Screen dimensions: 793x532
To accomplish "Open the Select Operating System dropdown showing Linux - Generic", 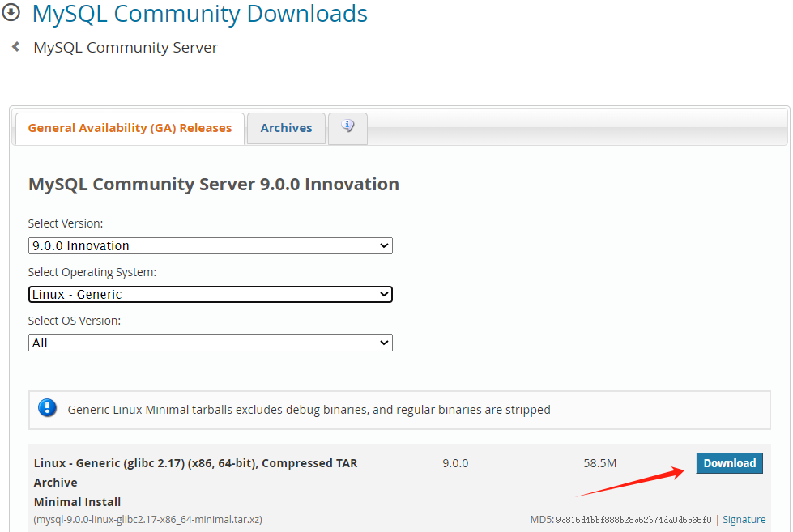I will 211,294.
